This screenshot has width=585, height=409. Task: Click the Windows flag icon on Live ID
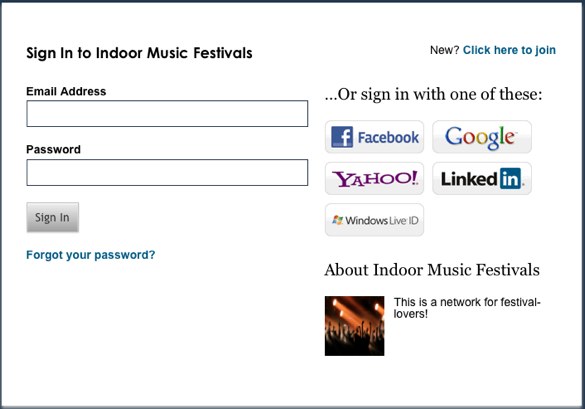click(x=338, y=220)
